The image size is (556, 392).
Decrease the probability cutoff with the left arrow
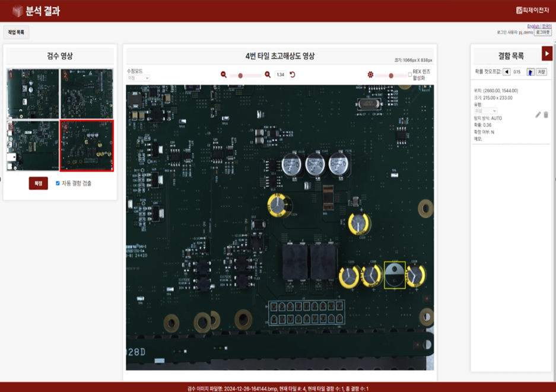(x=507, y=72)
